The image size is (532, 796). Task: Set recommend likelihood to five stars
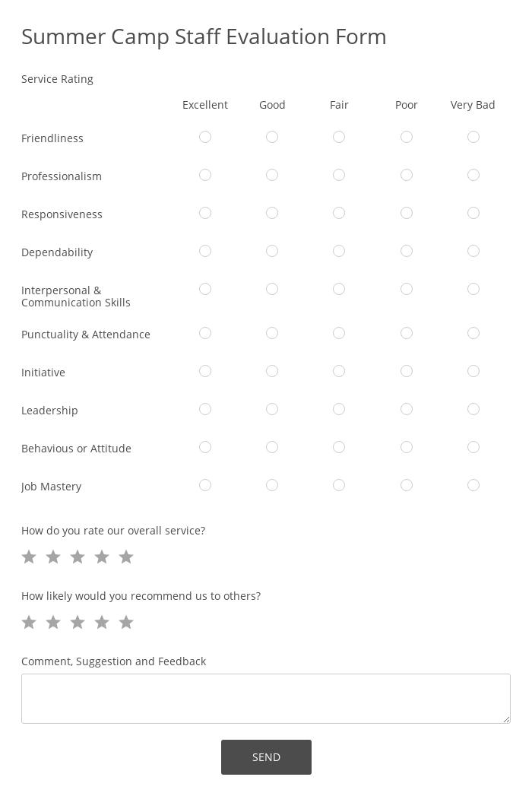point(126,623)
